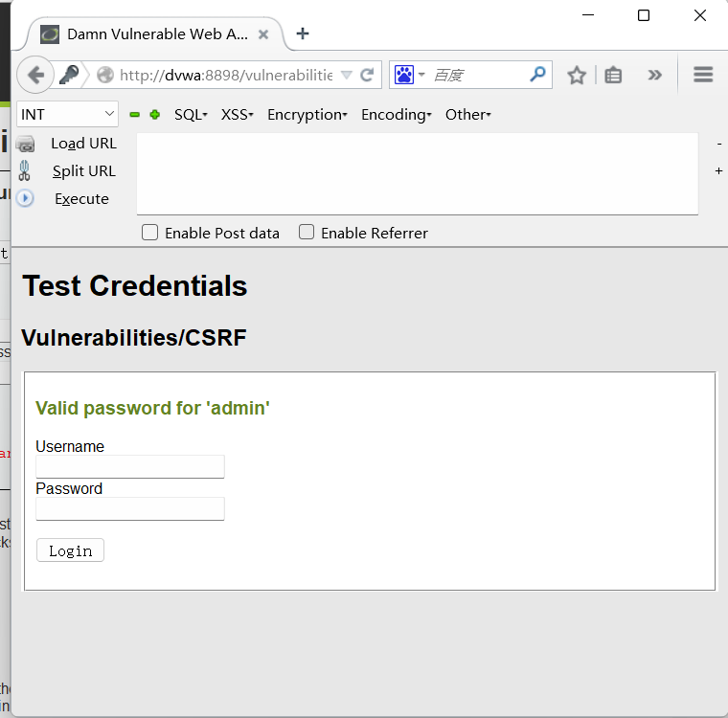Click the green plus HackBar icon
The image size is (728, 718).
(155, 114)
